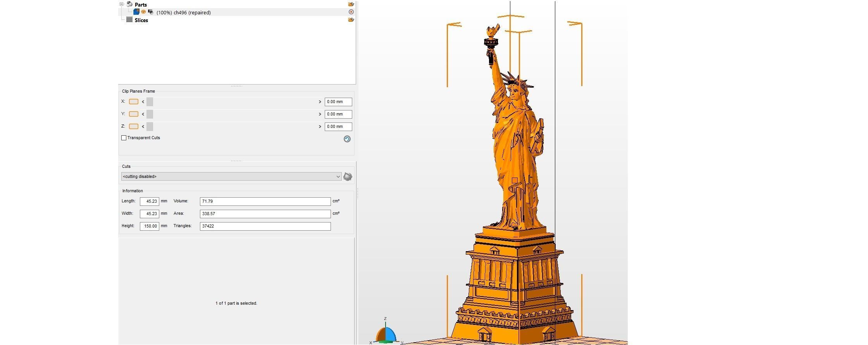Viewport: 868px width, 345px height.
Task: Reset clip planes with the circular arrow icon
Action: (347, 139)
